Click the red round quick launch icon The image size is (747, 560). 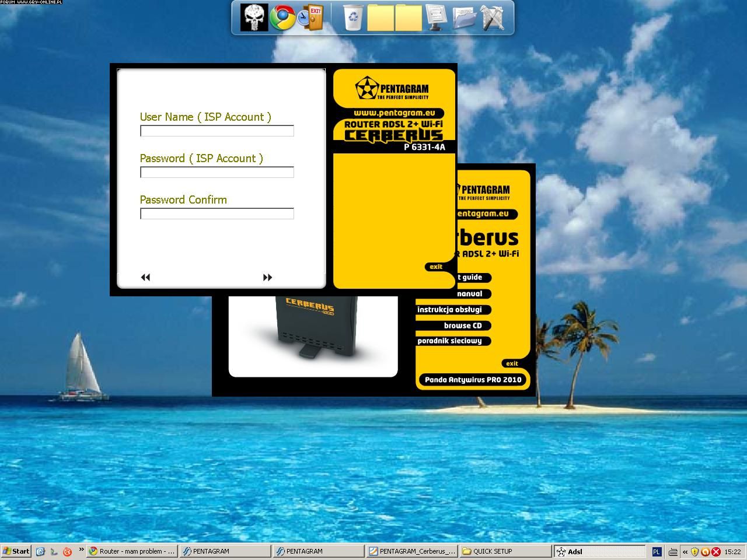67,551
